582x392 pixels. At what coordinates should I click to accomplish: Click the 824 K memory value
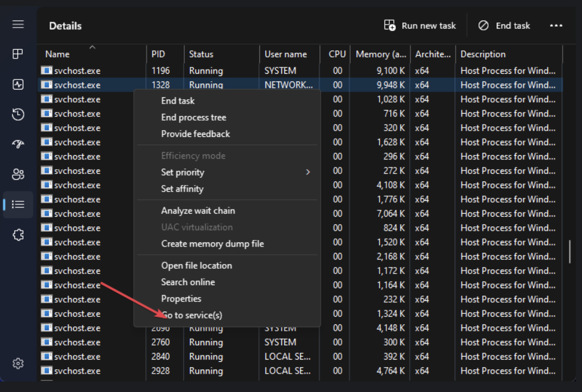[394, 228]
